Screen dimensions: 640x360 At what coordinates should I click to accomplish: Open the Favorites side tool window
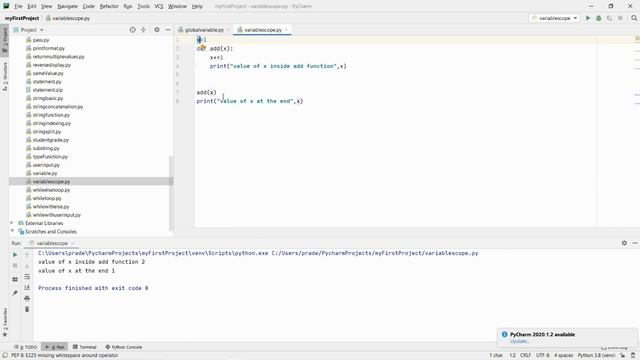pyautogui.click(x=5, y=322)
